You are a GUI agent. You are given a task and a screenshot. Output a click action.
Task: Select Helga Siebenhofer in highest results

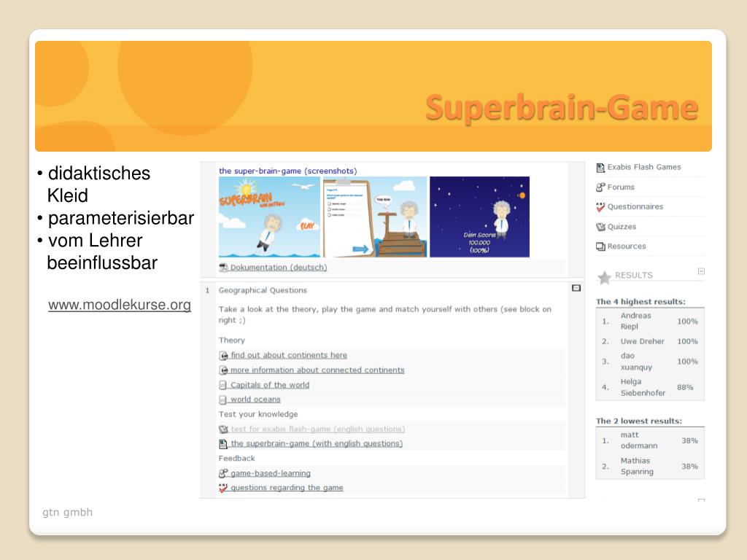click(x=643, y=387)
